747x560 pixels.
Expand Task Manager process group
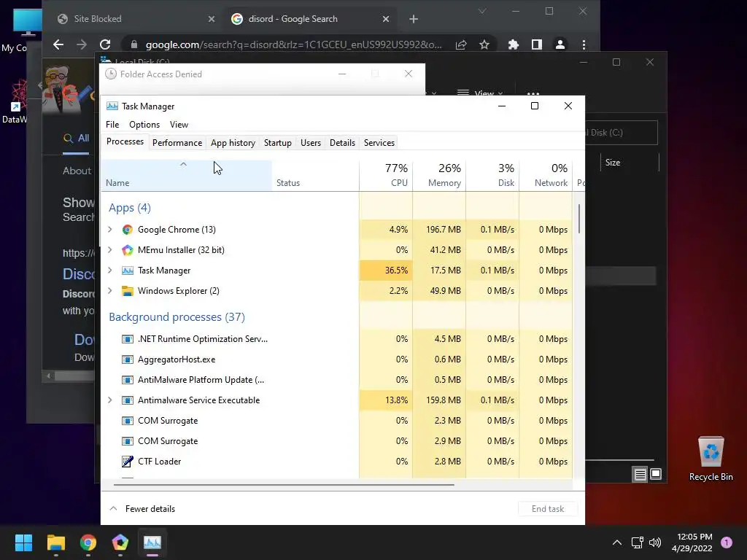tap(110, 271)
